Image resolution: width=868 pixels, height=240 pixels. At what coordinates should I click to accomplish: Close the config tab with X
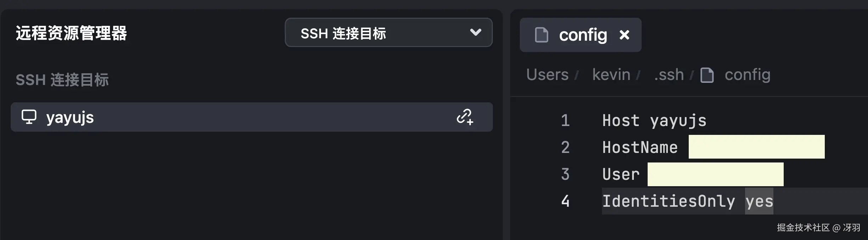(x=624, y=35)
